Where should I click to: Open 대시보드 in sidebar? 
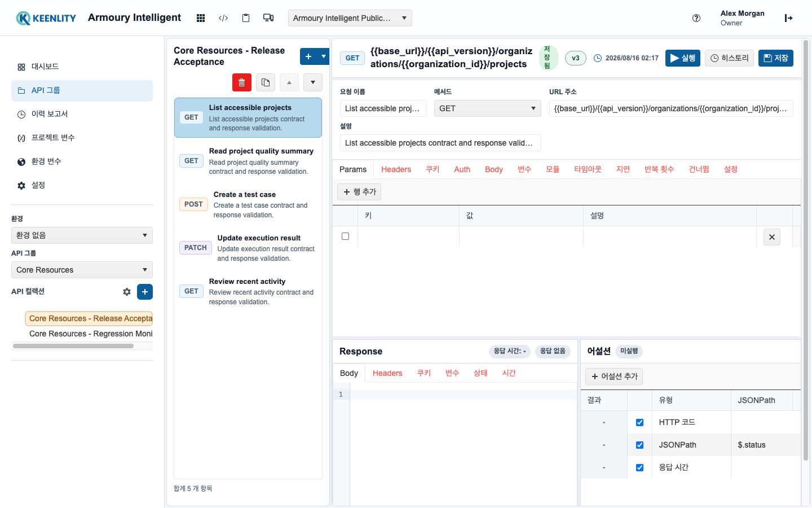pyautogui.click(x=82, y=67)
